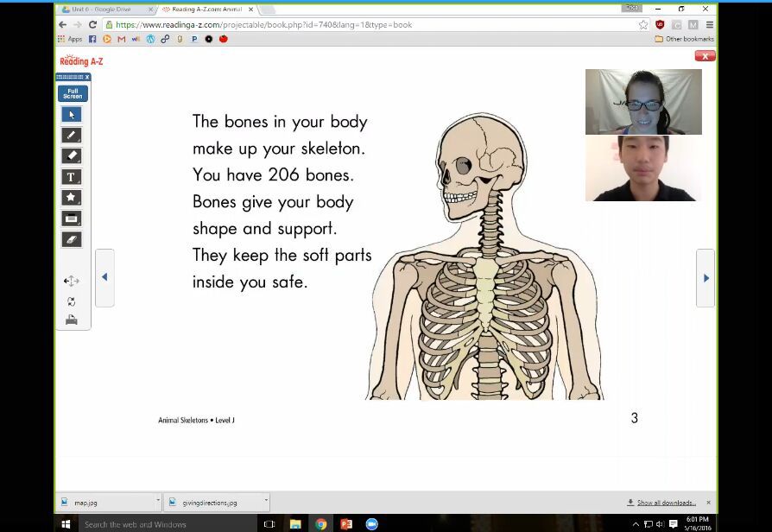Click the uBlock shield extension icon
This screenshot has width=772, height=532.
[661, 25]
